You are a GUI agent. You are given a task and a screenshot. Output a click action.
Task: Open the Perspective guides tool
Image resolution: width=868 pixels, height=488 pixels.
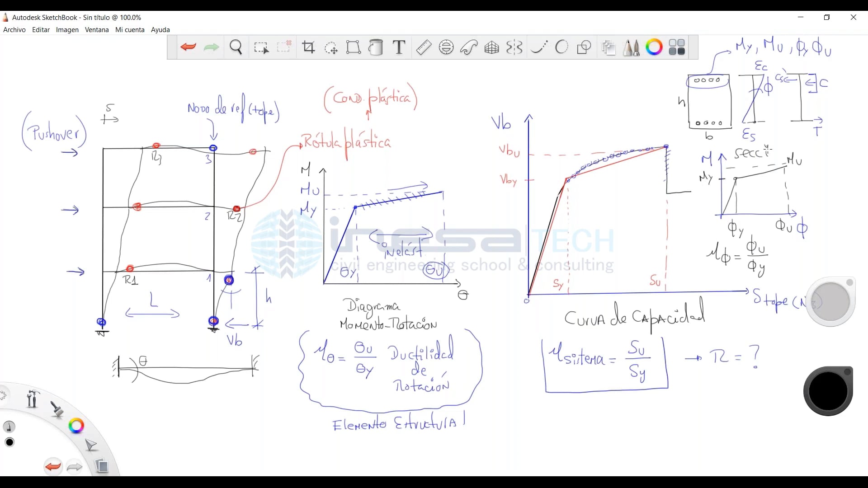click(491, 47)
